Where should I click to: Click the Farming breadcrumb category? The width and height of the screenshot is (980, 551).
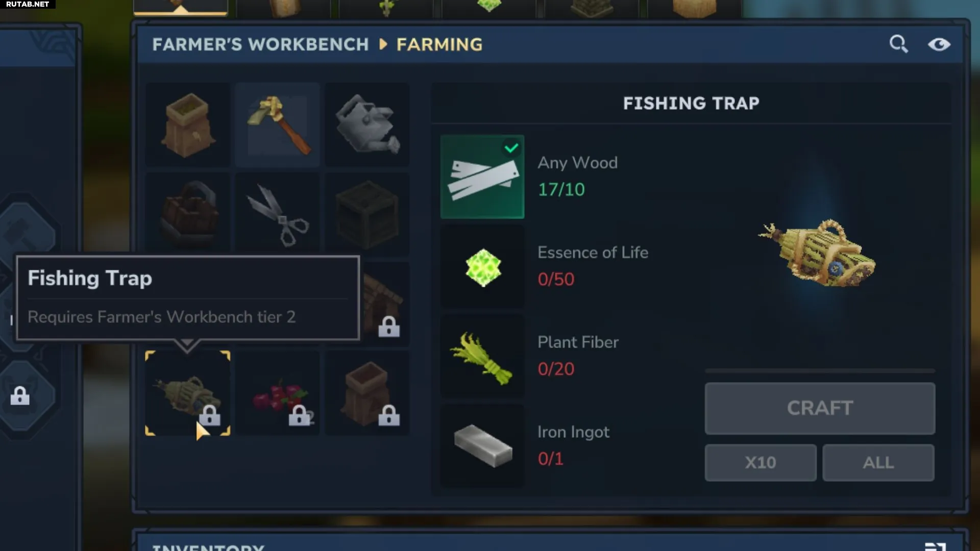tap(439, 44)
